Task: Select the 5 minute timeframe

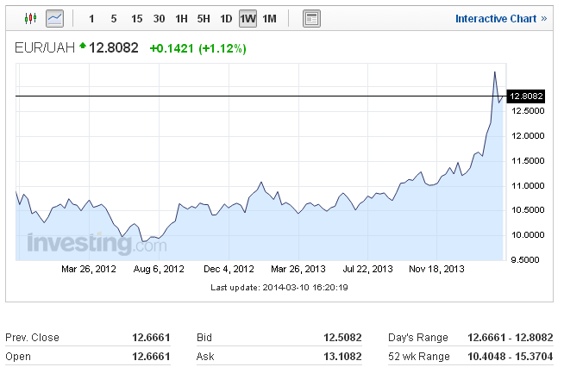Action: tap(114, 19)
